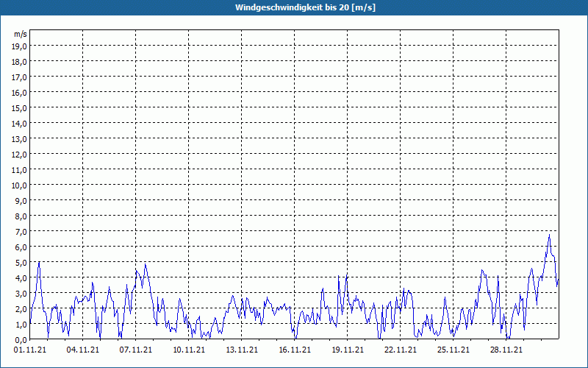The image size is (588, 368).
Task: Click the 13.11.21 date label
Action: click(x=242, y=350)
